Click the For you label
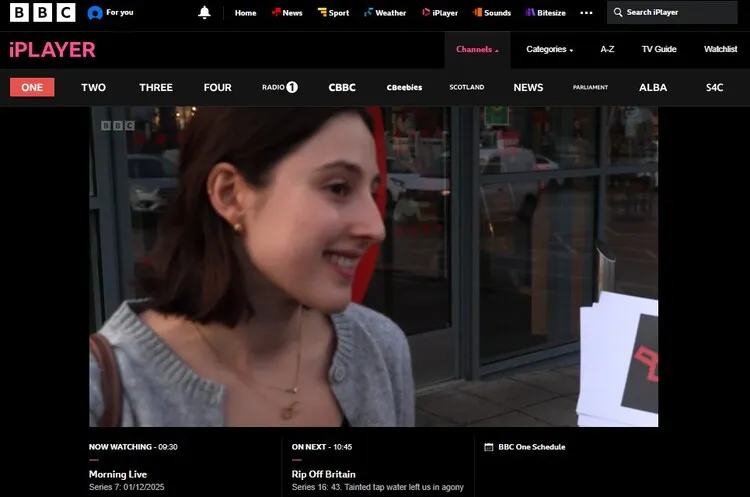Viewport: 750px width, 497px height. click(x=120, y=12)
